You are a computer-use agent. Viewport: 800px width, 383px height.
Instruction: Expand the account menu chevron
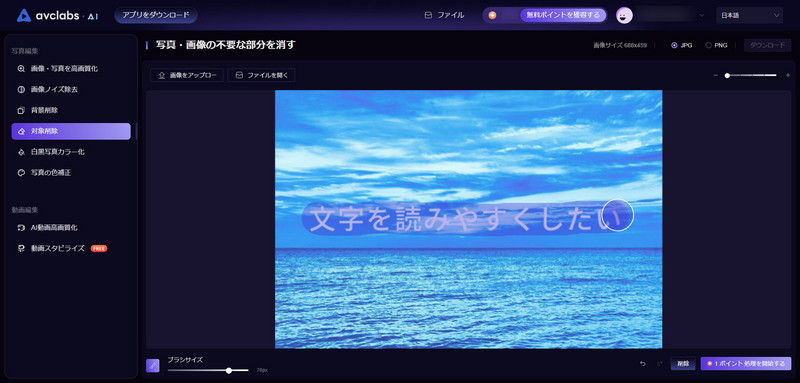click(702, 15)
